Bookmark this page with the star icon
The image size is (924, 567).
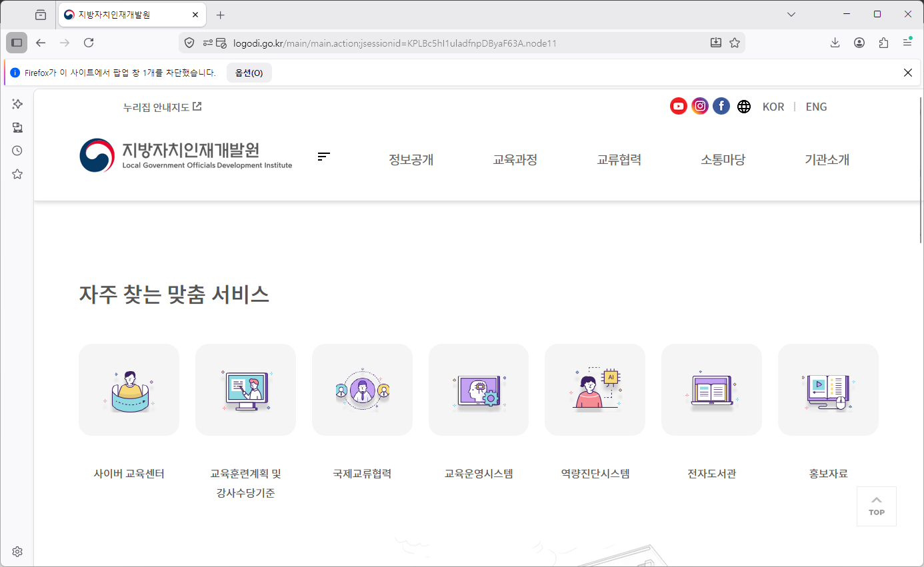[735, 43]
